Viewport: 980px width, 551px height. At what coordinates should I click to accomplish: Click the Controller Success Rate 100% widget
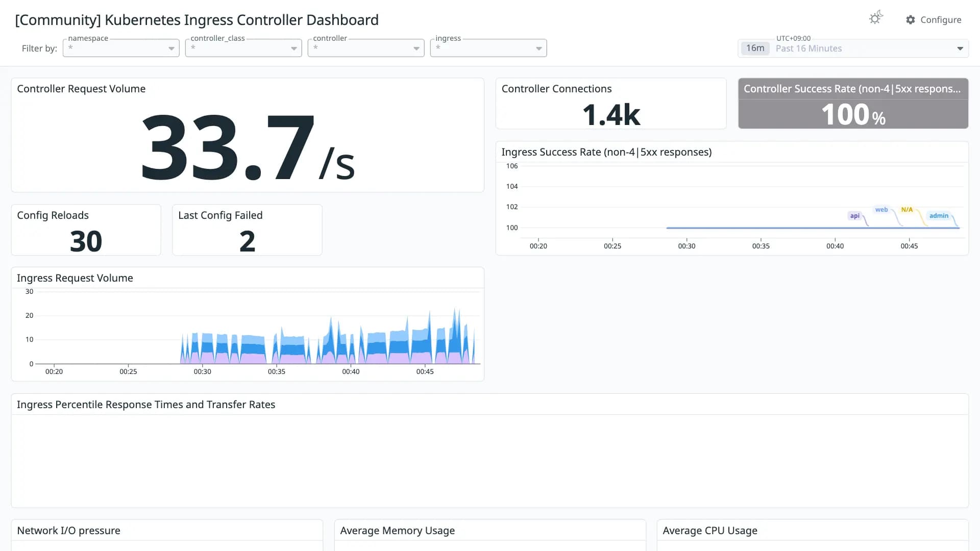(853, 104)
